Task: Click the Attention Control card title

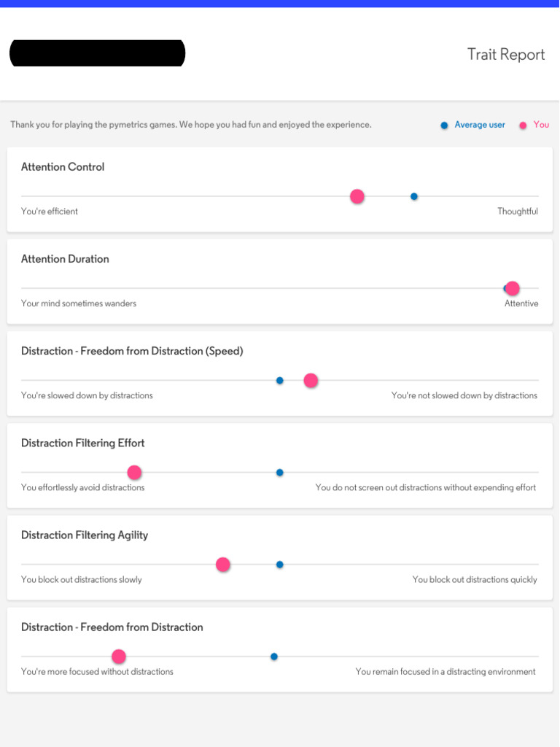Action: pos(63,167)
